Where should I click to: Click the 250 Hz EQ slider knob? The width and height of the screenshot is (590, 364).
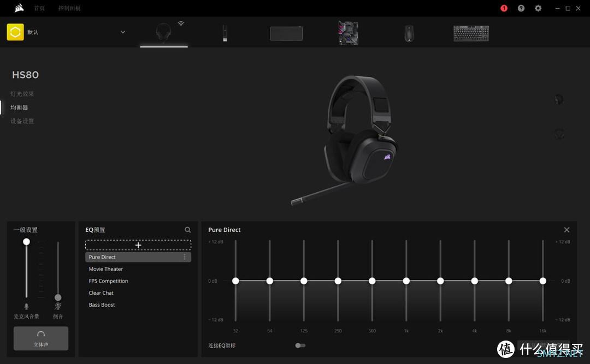(x=338, y=281)
